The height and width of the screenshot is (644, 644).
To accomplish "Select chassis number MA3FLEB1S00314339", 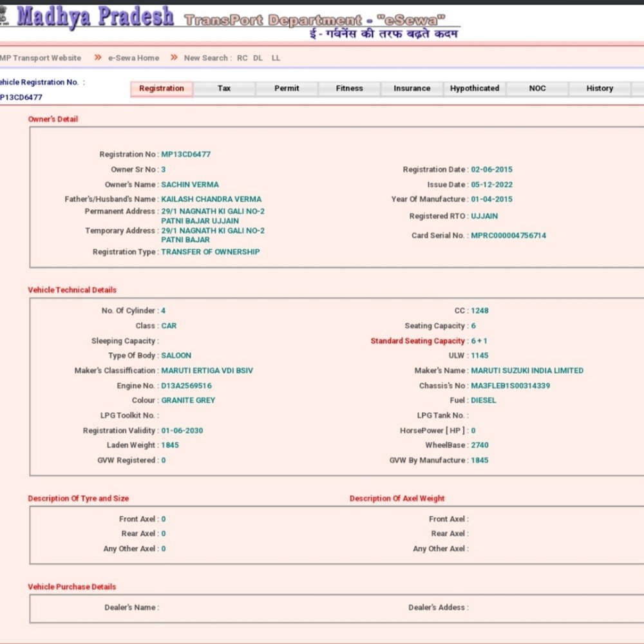I will tap(511, 386).
